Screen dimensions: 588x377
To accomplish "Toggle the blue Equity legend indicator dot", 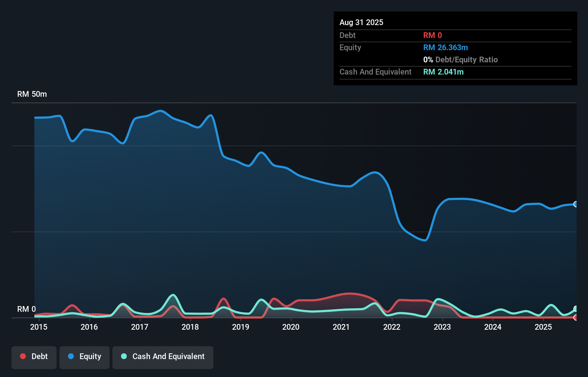I will click(71, 357).
